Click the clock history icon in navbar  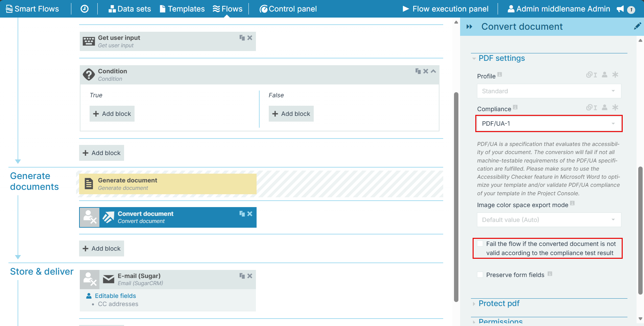point(85,9)
